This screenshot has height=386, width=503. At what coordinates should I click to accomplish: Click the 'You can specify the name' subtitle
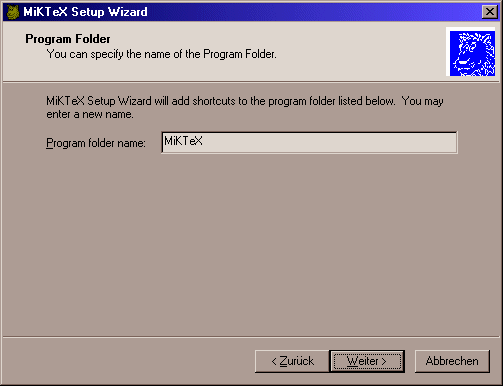click(161, 54)
